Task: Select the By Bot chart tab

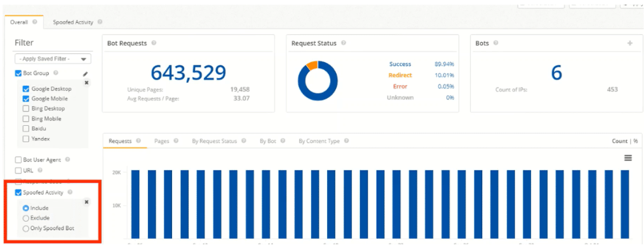Action: [x=268, y=141]
